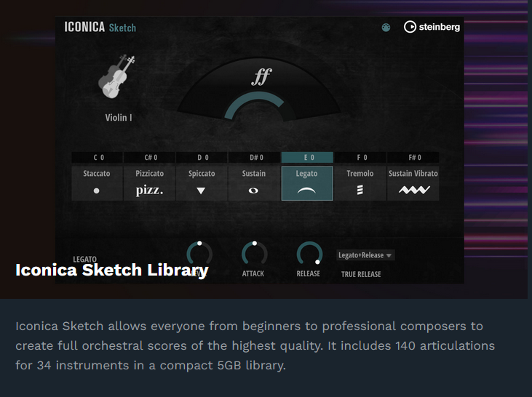The height and width of the screenshot is (397, 532).
Task: Select the Staccato articulation
Action: pos(97,183)
